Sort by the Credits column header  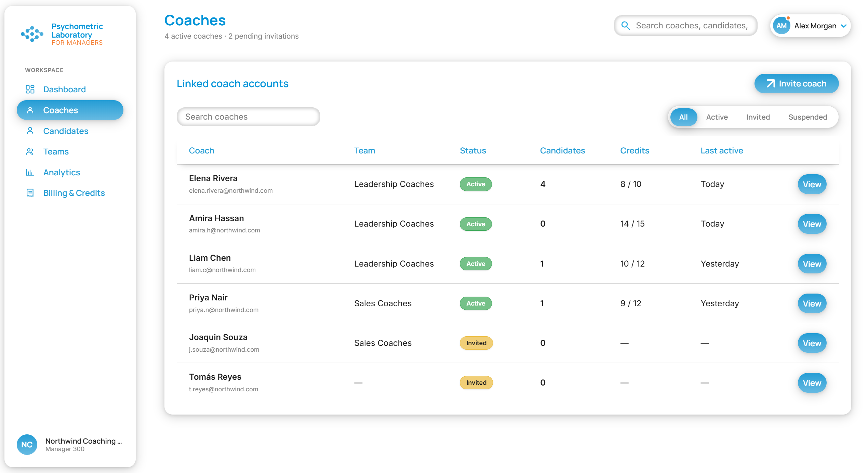pyautogui.click(x=635, y=150)
